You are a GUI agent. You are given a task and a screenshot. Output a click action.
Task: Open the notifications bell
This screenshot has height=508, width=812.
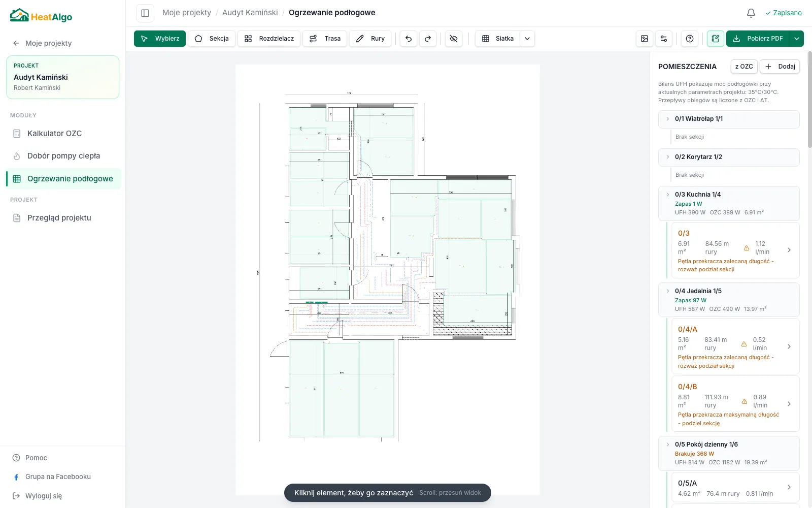coord(751,13)
